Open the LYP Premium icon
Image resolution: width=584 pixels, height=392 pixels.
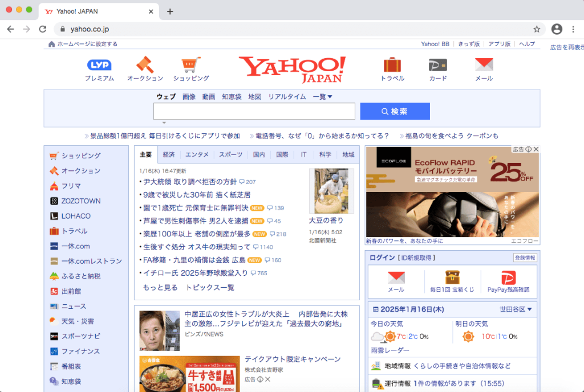(99, 65)
